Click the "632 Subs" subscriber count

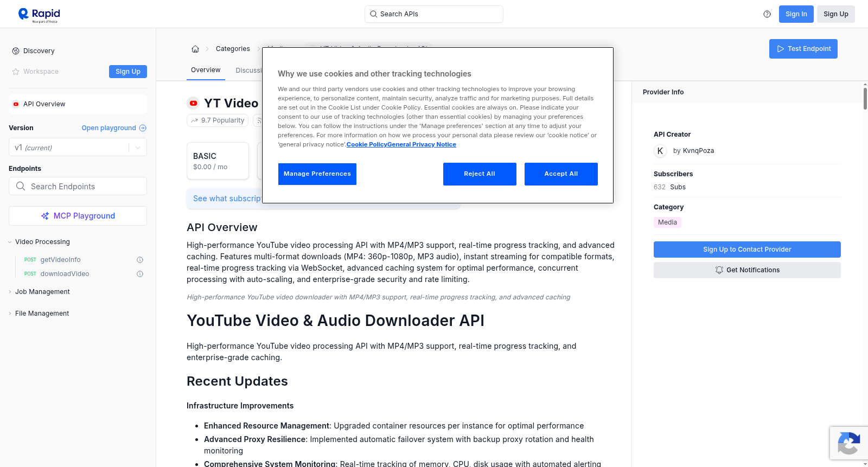pos(669,187)
